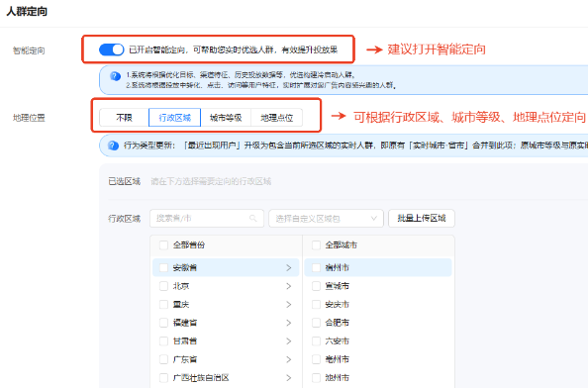Click the 批量上传区域 button
This screenshot has width=588, height=388.
(x=422, y=218)
